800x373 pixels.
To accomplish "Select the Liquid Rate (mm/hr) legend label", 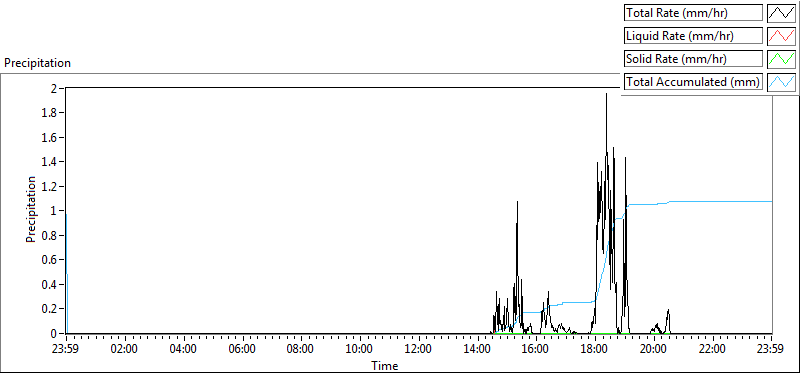I will 693,36.
